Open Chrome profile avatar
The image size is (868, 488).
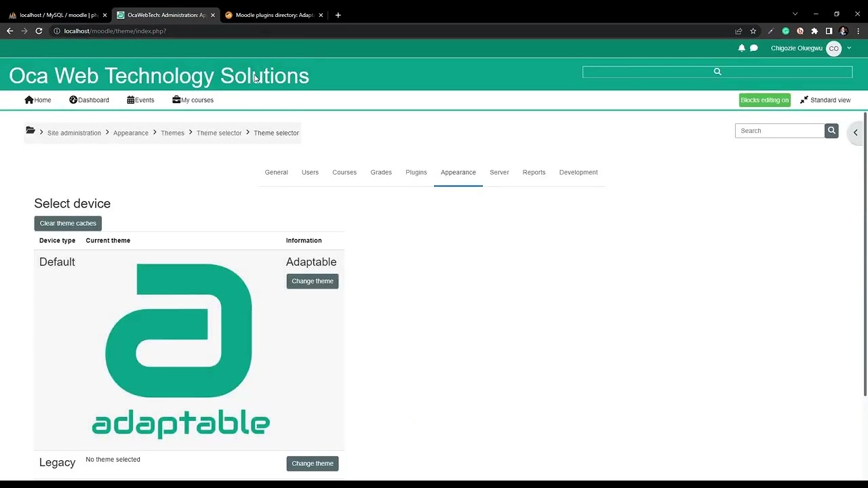tap(844, 31)
